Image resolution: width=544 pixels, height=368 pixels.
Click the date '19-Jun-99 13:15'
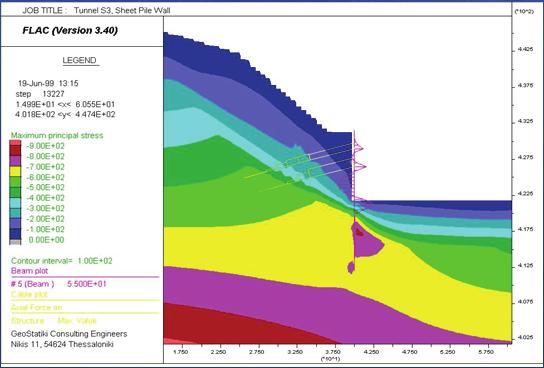point(48,83)
